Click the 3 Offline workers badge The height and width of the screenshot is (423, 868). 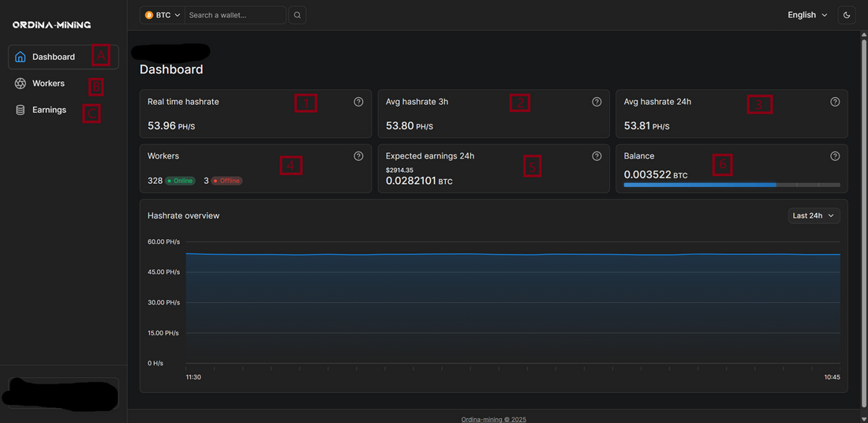226,181
